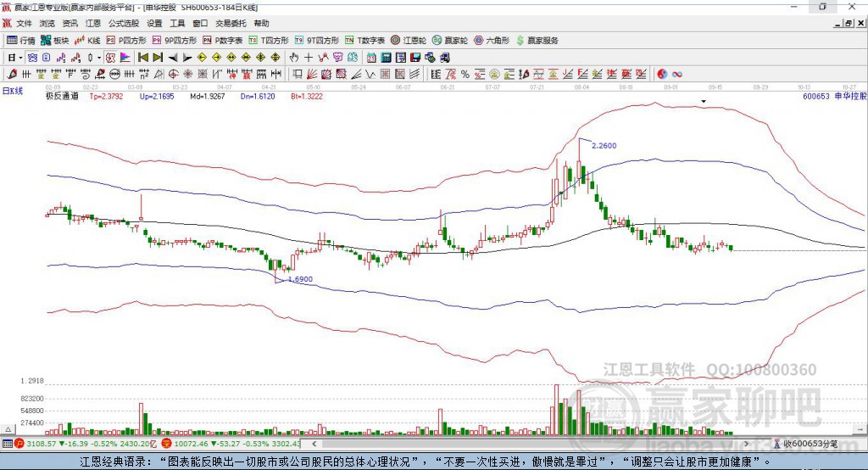This screenshot has height=470, width=868.
Task: Open the 江恩 menu
Action: 93,23
